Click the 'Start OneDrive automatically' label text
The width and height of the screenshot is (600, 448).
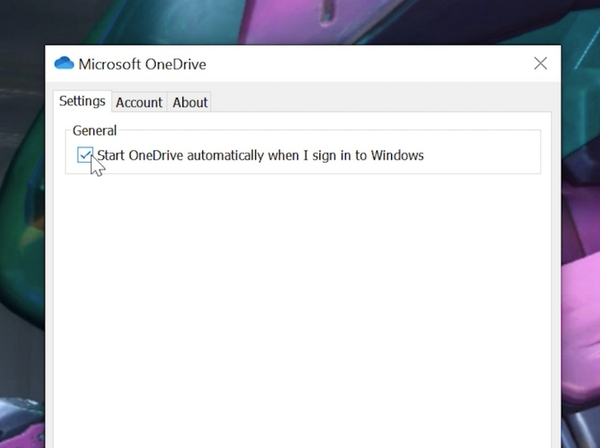(x=260, y=155)
